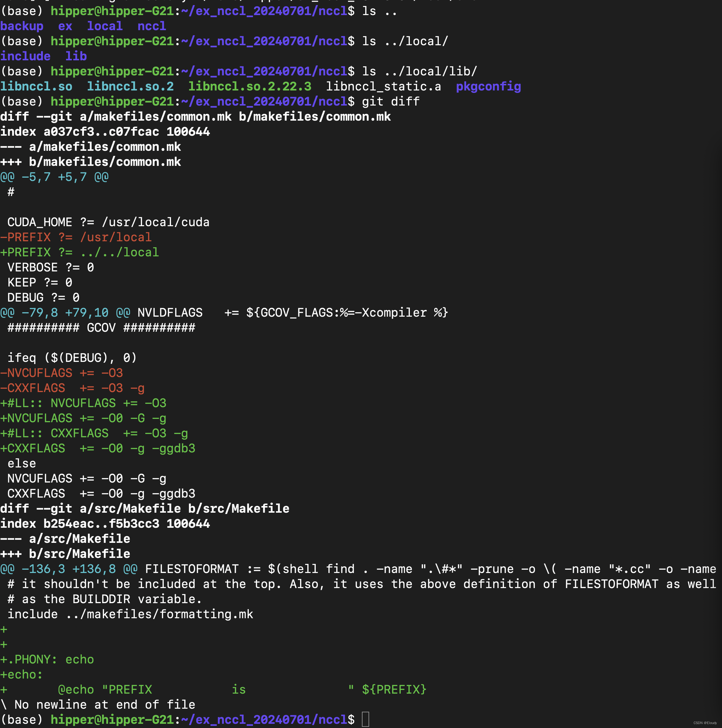Click the 'pkgconfig' directory entry
The width and height of the screenshot is (722, 728).
(488, 86)
